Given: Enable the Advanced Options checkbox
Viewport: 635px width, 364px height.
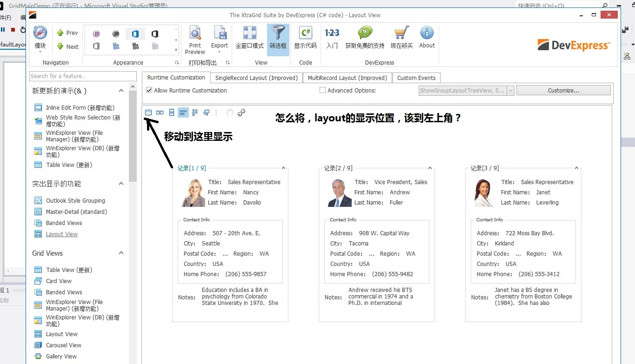Looking at the screenshot, I should tap(322, 90).
